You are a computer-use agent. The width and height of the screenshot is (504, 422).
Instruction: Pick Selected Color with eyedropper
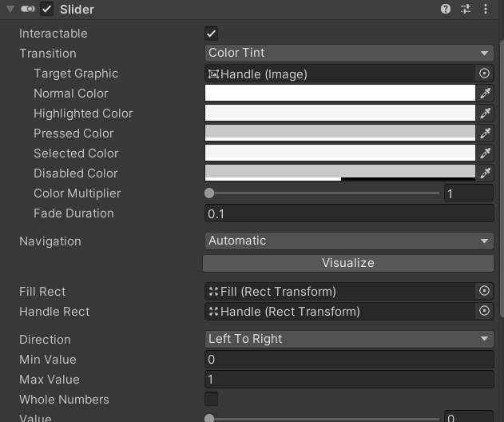coord(486,153)
